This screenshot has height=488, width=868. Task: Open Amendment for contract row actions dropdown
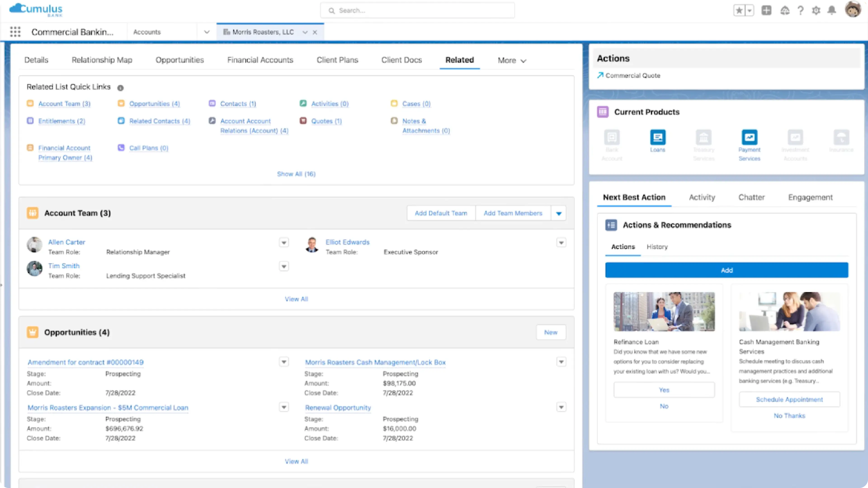[284, 362]
